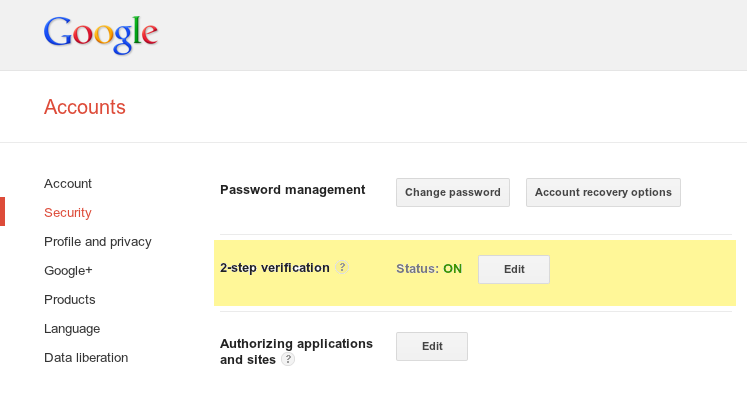The height and width of the screenshot is (393, 747).
Task: Click the Change password button
Action: point(453,192)
